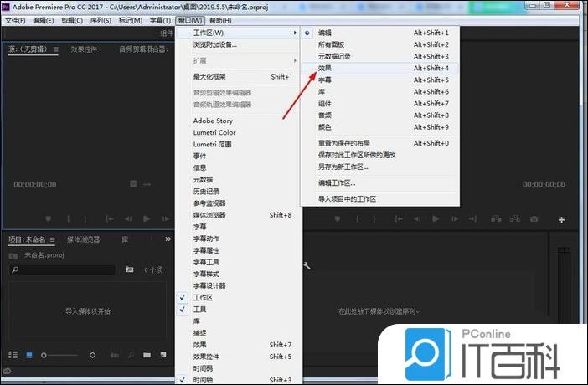Toggle the 时间轴 checked menu item
Image resolution: width=588 pixels, height=385 pixels.
coord(203,379)
